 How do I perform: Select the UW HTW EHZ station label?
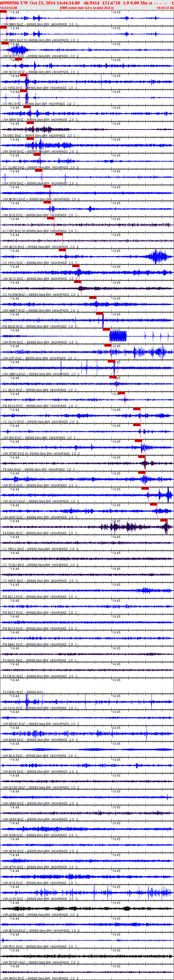click(40, 867)
